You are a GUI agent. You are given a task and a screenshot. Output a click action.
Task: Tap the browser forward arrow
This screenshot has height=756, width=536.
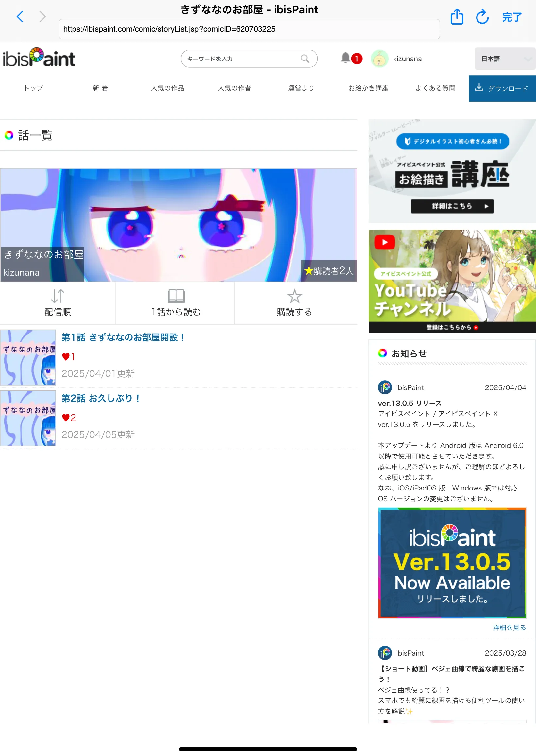[x=42, y=16]
